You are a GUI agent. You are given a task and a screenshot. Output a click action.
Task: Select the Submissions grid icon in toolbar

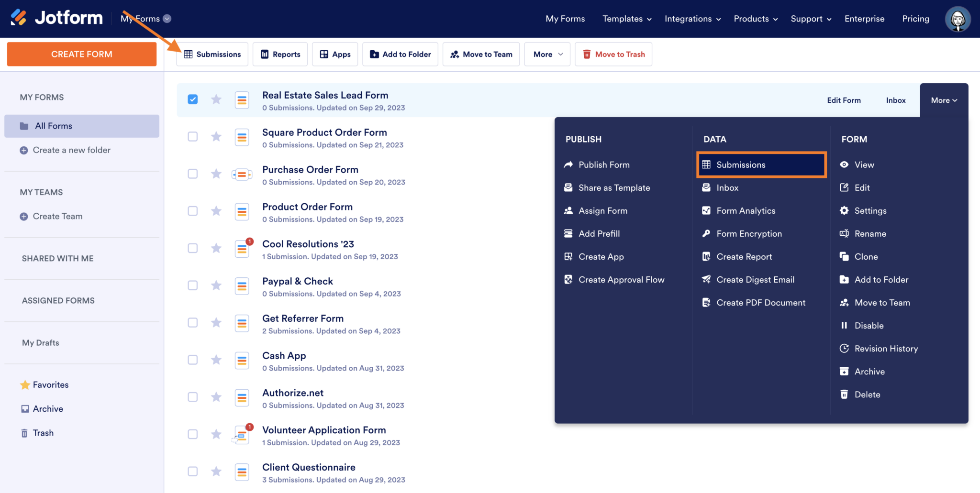click(189, 54)
